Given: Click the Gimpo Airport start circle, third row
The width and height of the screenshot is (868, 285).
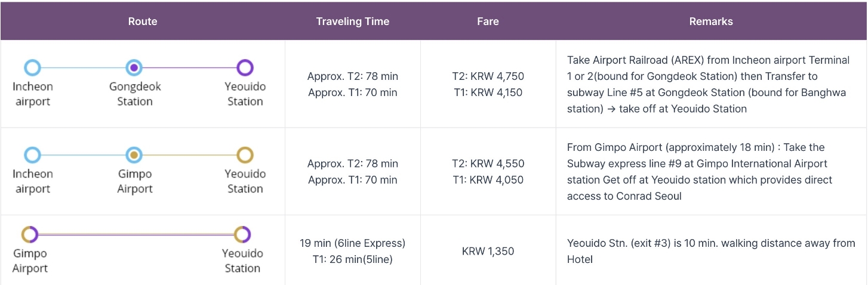Looking at the screenshot, I should click(30, 234).
